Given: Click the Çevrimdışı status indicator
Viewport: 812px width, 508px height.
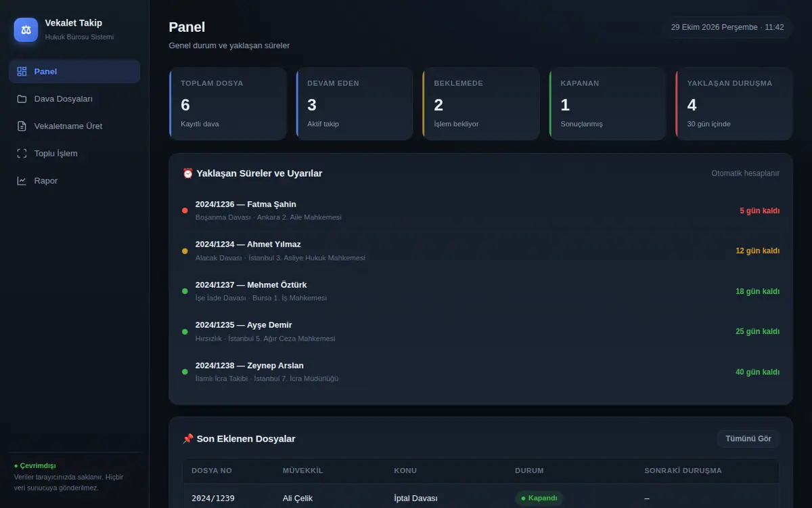Looking at the screenshot, I should [x=35, y=466].
